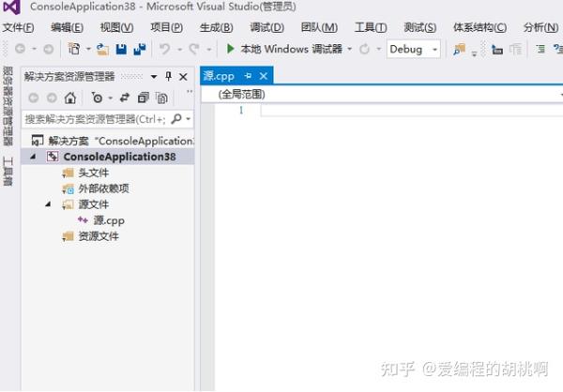Collapse the 源文件 folder

pyautogui.click(x=48, y=204)
